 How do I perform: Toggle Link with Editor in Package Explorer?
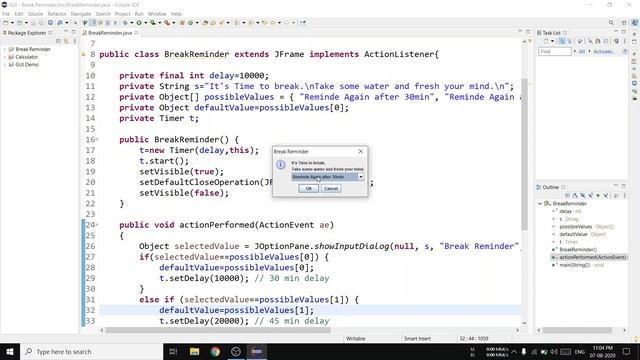[66, 41]
